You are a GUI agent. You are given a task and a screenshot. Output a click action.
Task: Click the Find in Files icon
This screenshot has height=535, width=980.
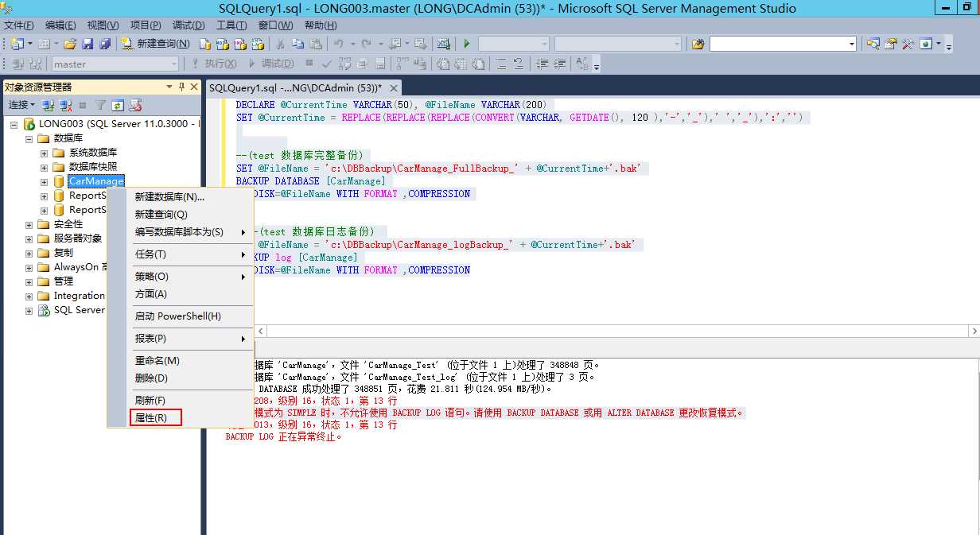(x=698, y=44)
